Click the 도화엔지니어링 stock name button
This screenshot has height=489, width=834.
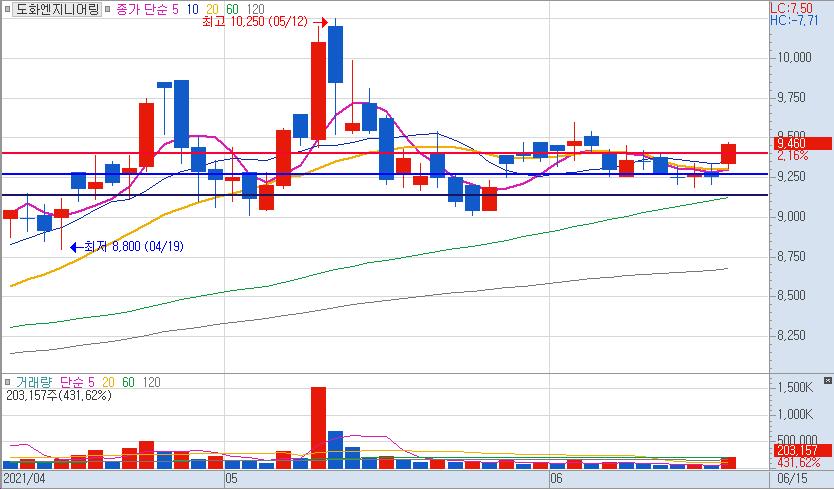point(56,9)
